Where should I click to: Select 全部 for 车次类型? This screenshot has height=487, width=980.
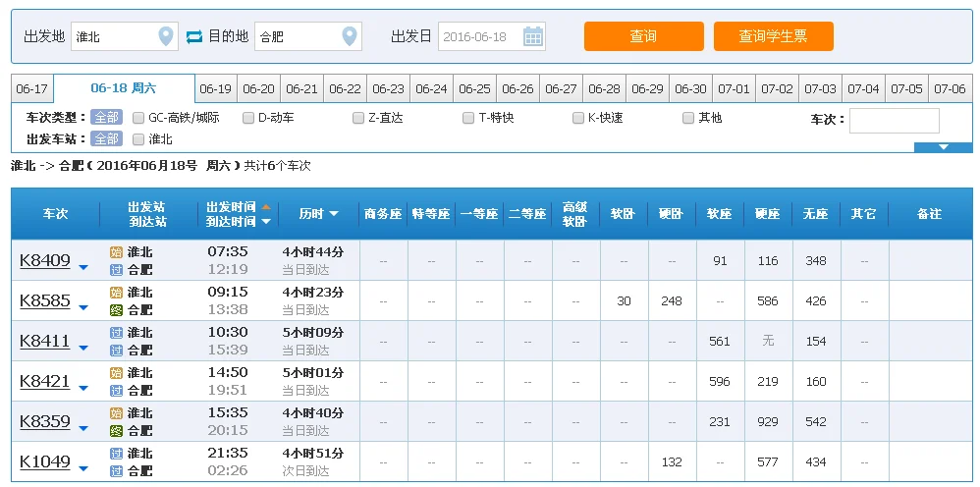106,118
